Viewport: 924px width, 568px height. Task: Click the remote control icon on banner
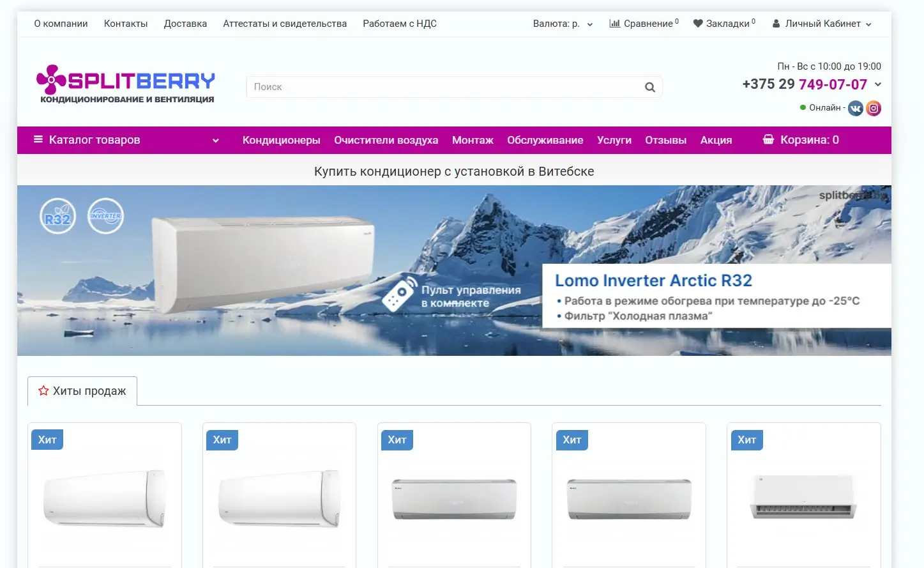(x=400, y=294)
